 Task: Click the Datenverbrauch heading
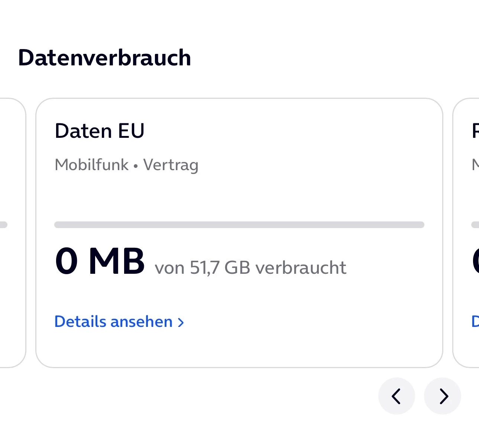104,58
